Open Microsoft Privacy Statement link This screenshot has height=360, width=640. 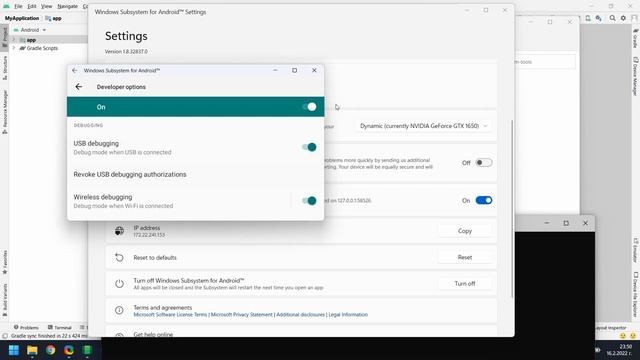coord(242,315)
